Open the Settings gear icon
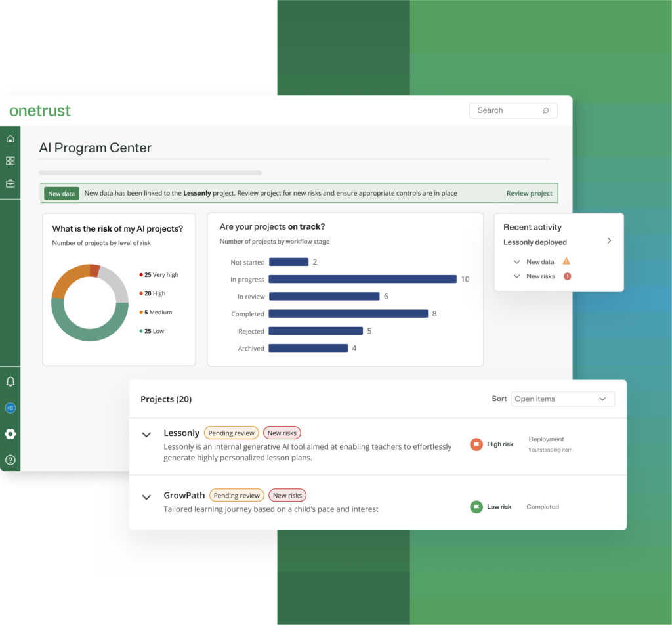The image size is (672, 625). 10,434
